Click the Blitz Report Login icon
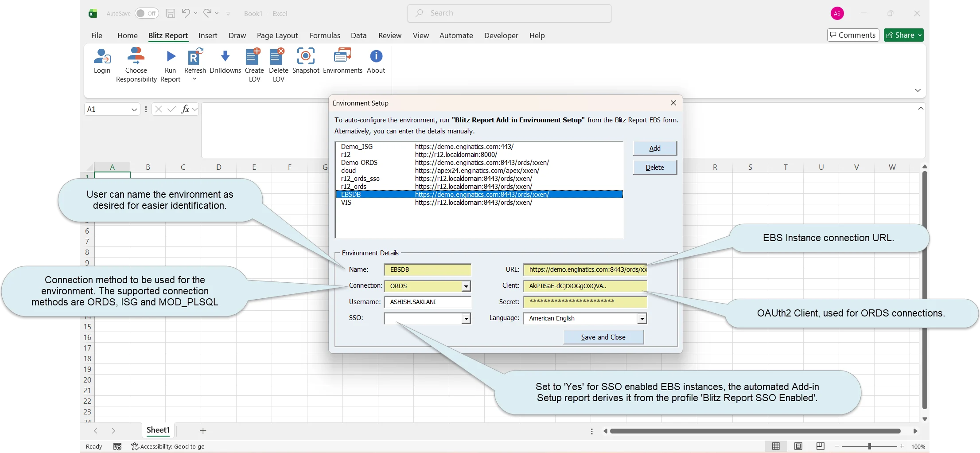 tap(102, 56)
